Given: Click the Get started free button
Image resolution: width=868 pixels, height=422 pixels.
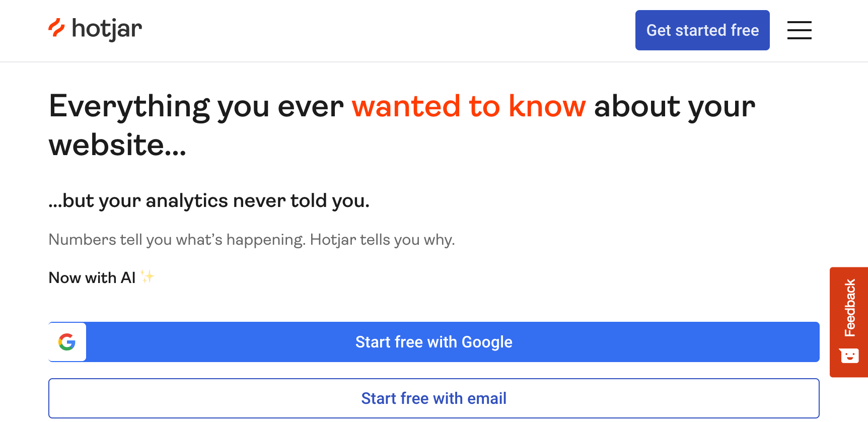Looking at the screenshot, I should (702, 30).
